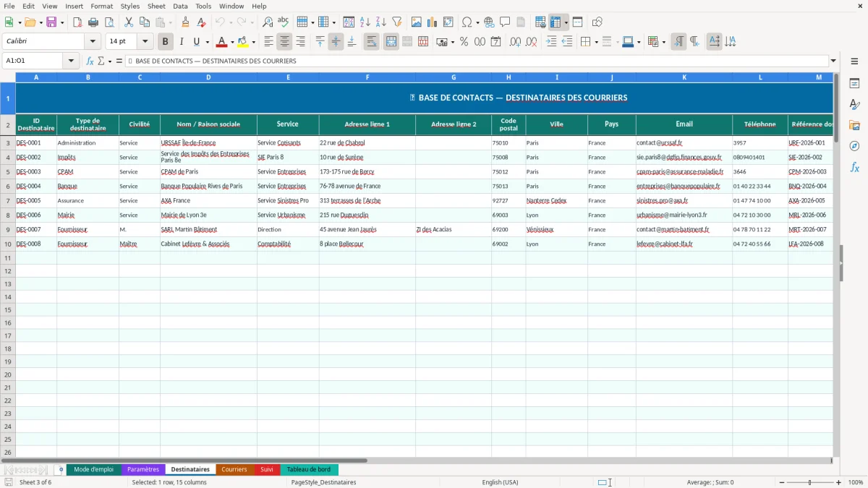The height and width of the screenshot is (488, 868).
Task: Toggle Center Horizontally alignment
Action: pos(285,42)
